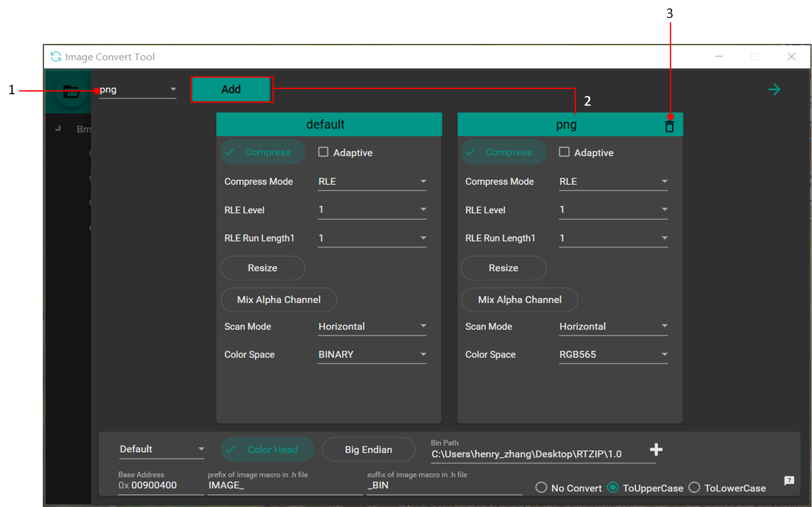Open the Default preset dropdown at bottom
812x507 pixels.
click(162, 449)
